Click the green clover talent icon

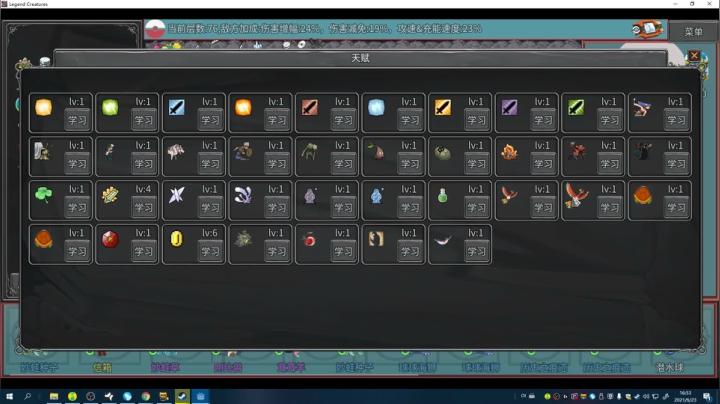[x=44, y=195]
